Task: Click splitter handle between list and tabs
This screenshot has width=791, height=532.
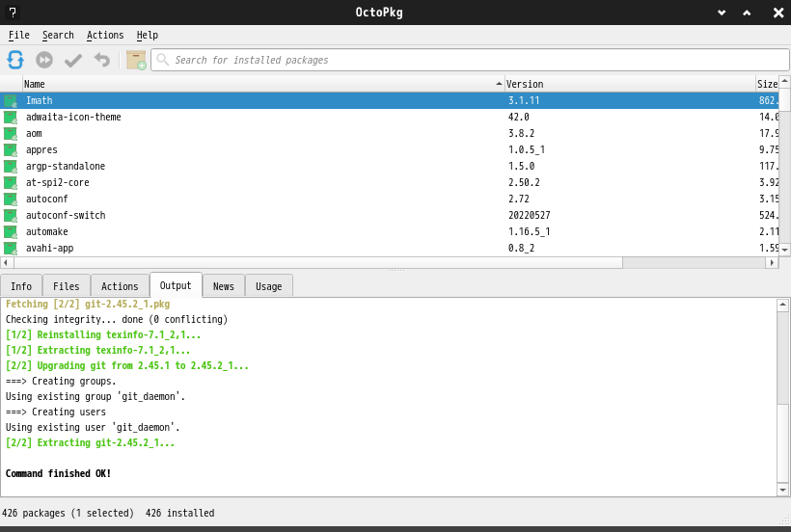Action: (396, 271)
